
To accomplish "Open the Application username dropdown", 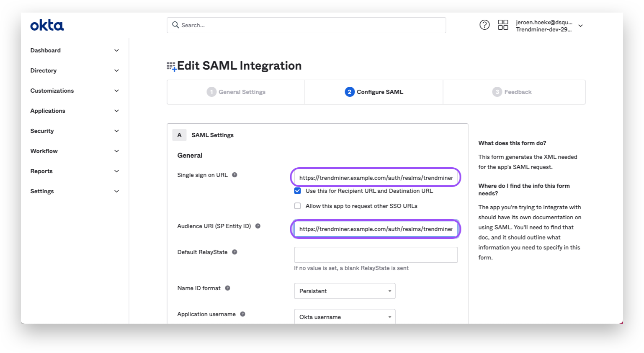I will (x=344, y=317).
